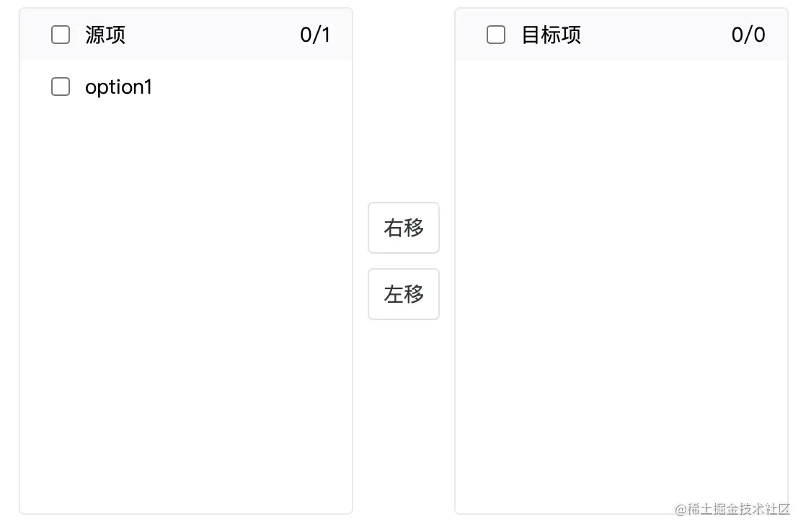Viewport: 806px width, 532px height.
Task: Click the 0/1 counter on source panel
Action: [316, 34]
